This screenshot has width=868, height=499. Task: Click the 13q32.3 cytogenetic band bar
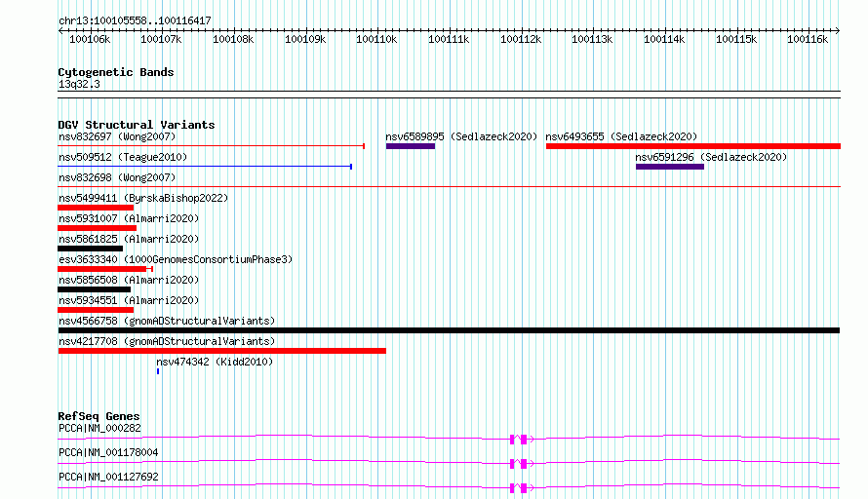[449, 95]
